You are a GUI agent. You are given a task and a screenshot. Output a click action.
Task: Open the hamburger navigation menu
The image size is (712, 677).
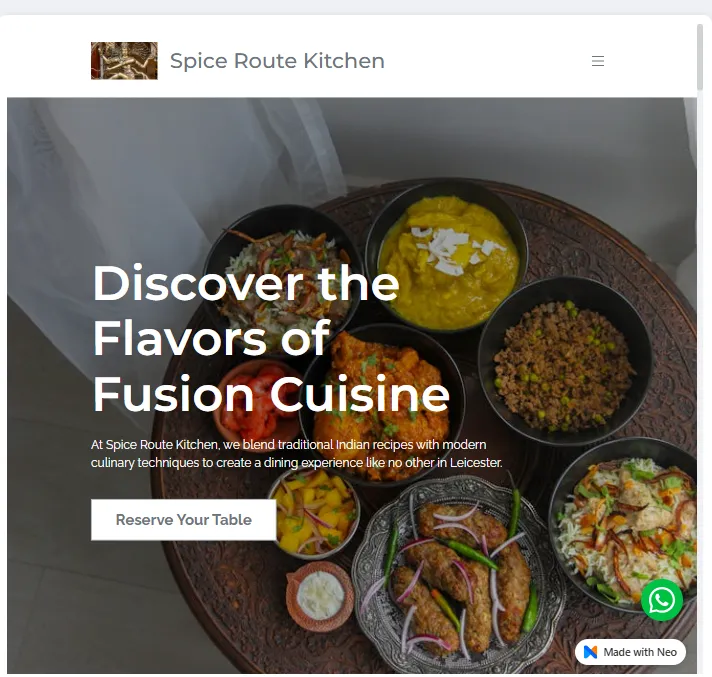tap(598, 61)
